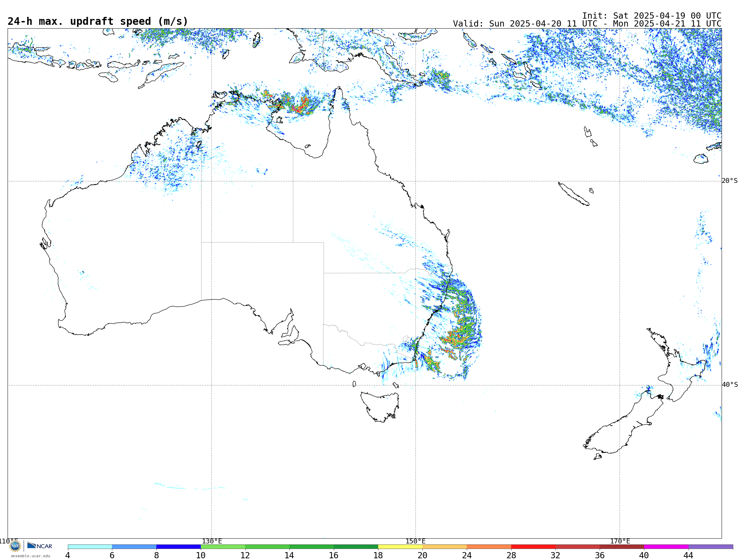Click the NCAR logo
The image size is (744, 560).
click(40, 546)
